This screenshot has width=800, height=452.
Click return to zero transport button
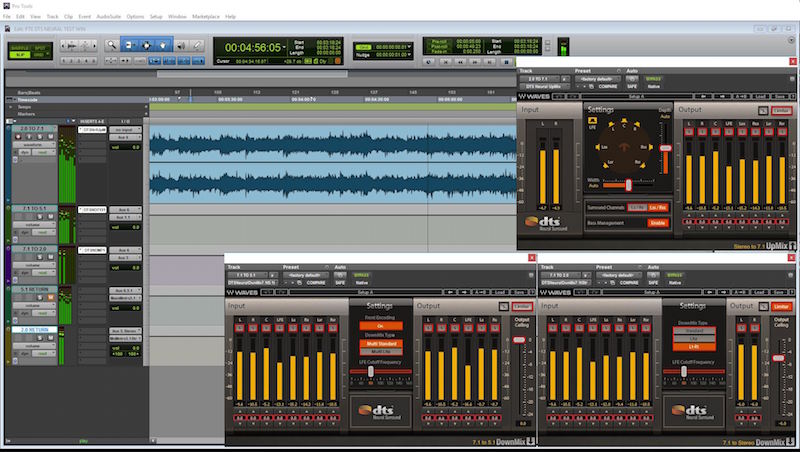click(445, 62)
